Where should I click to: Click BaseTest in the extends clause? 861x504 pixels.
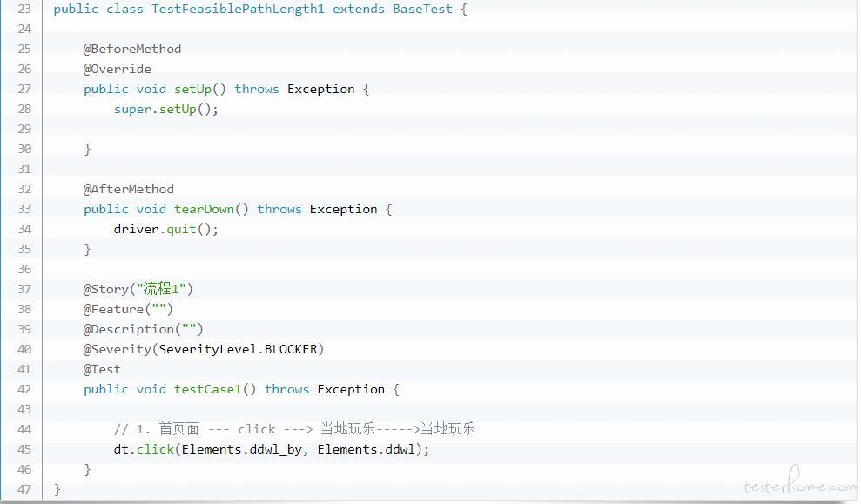422,10
